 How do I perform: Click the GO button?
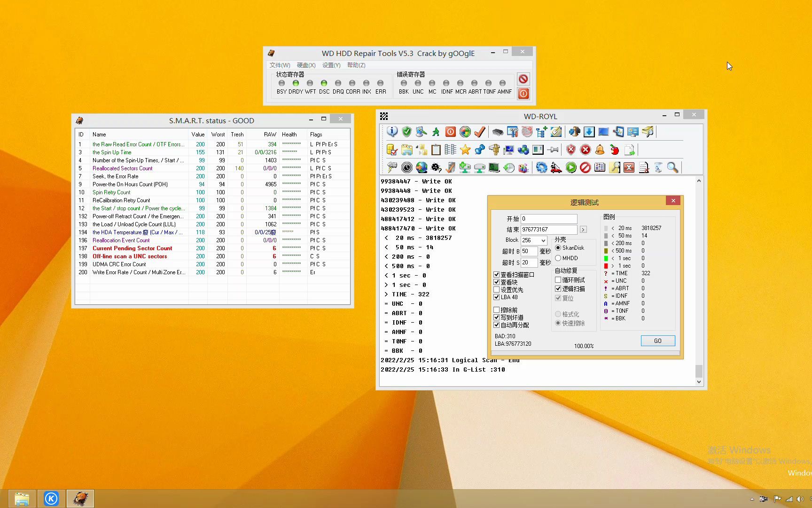point(658,341)
